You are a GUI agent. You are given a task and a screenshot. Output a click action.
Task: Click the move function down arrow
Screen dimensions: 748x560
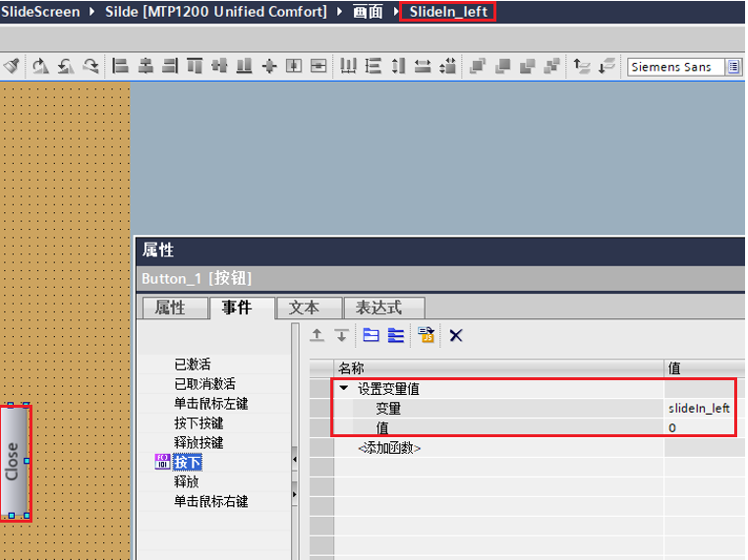(341, 335)
